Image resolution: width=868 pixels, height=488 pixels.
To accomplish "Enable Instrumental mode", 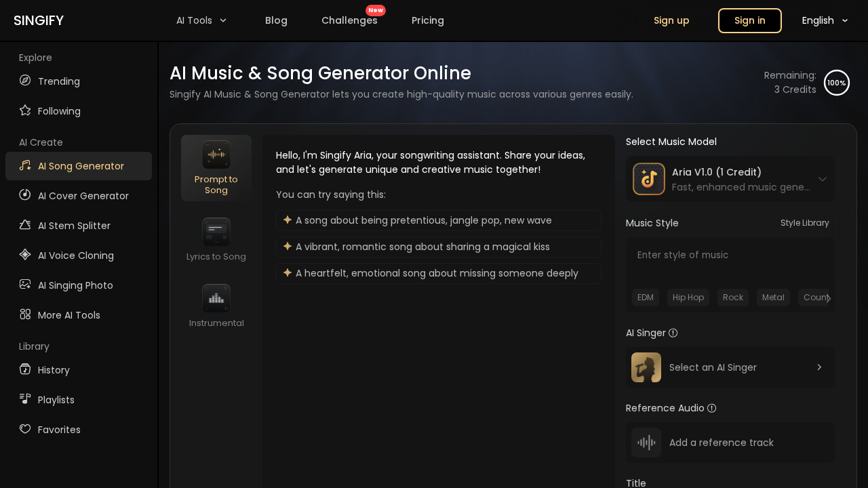I will click(x=216, y=305).
